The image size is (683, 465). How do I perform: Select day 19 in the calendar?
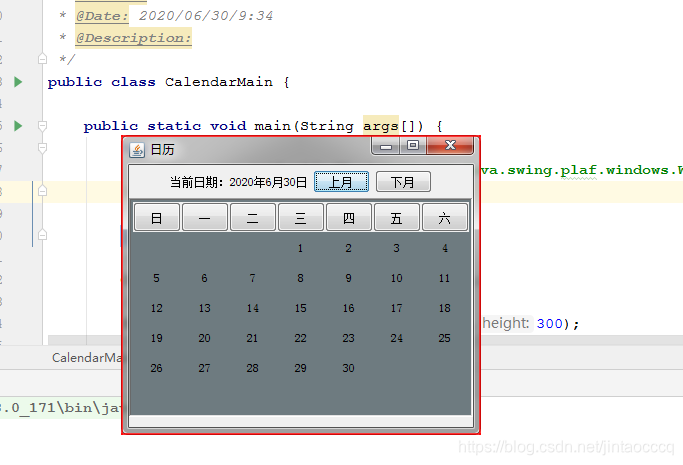tap(156, 338)
